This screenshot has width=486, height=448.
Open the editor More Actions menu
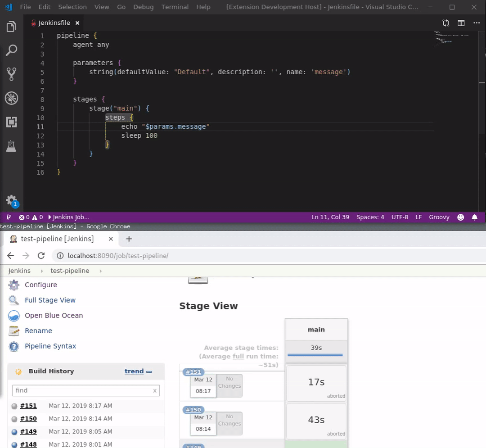[x=477, y=23]
